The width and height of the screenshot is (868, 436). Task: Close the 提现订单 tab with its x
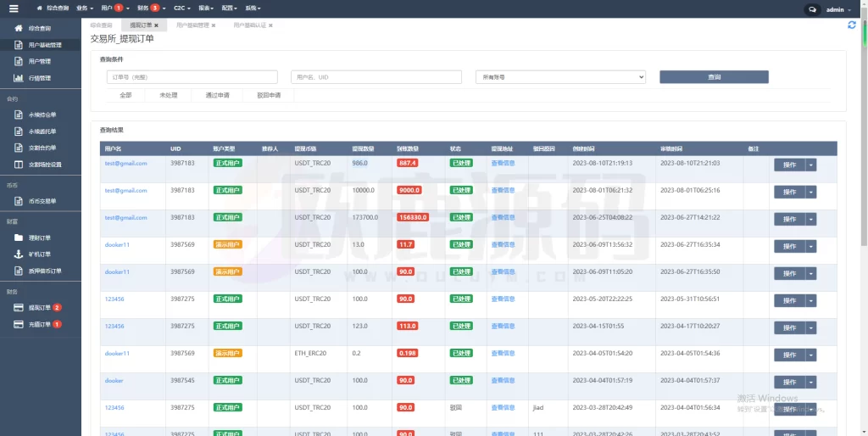click(x=156, y=25)
